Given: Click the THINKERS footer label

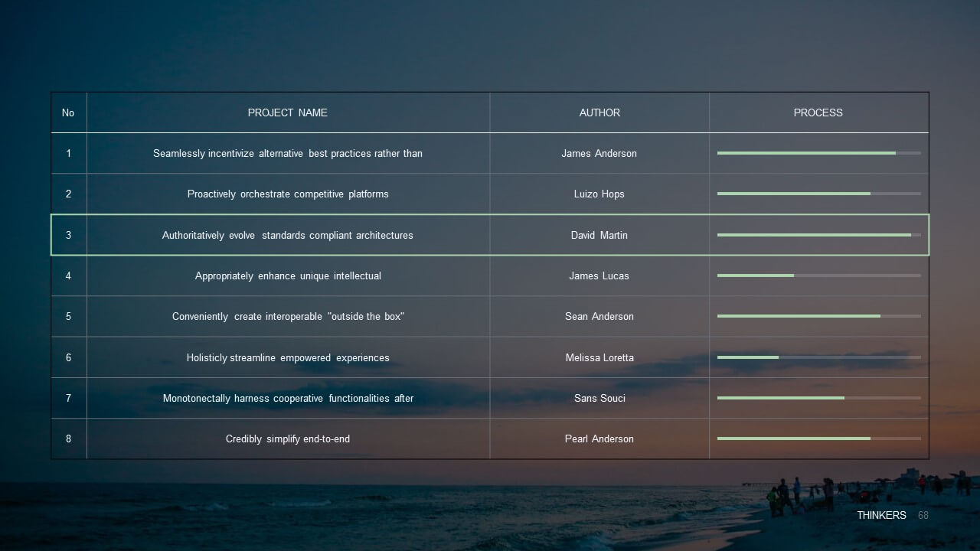Looking at the screenshot, I should (x=881, y=515).
